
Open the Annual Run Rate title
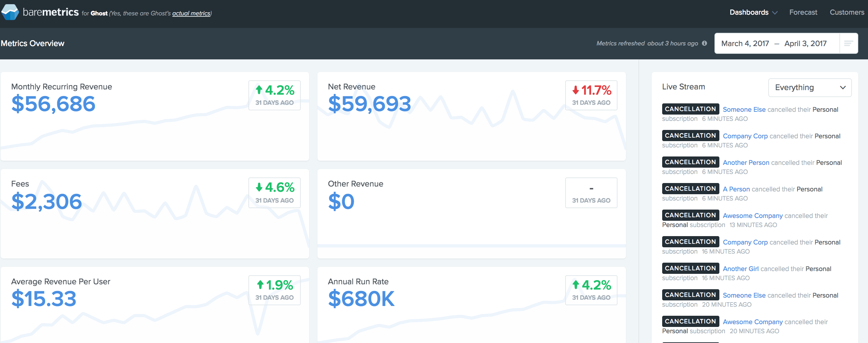coord(358,282)
